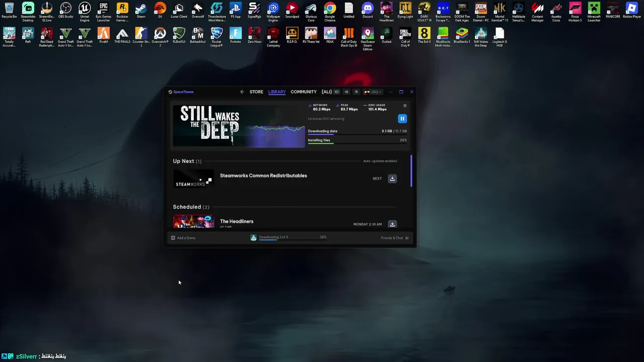The image size is (644, 362).
Task: Select the Steamworks thumbnail in Up Next
Action: click(194, 178)
